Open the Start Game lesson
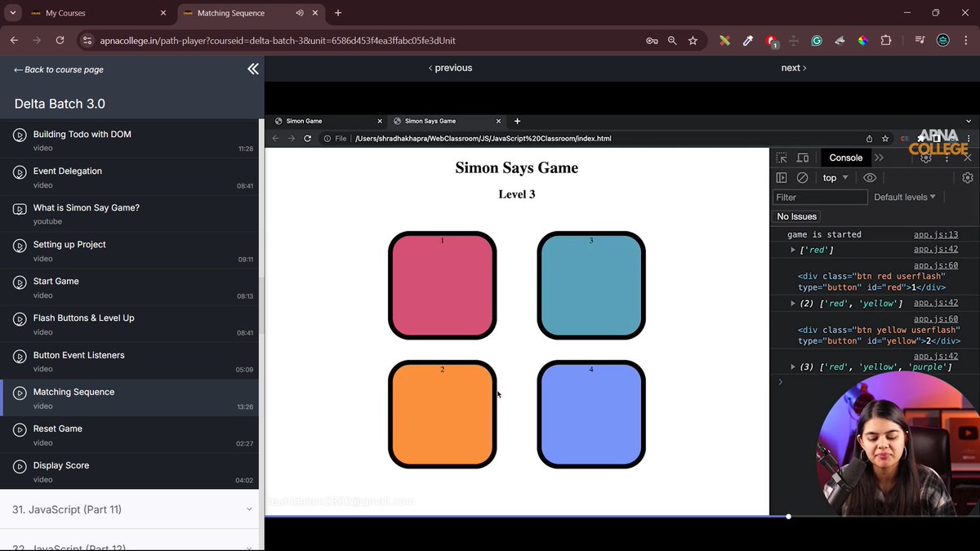The height and width of the screenshot is (551, 980). coord(129,287)
